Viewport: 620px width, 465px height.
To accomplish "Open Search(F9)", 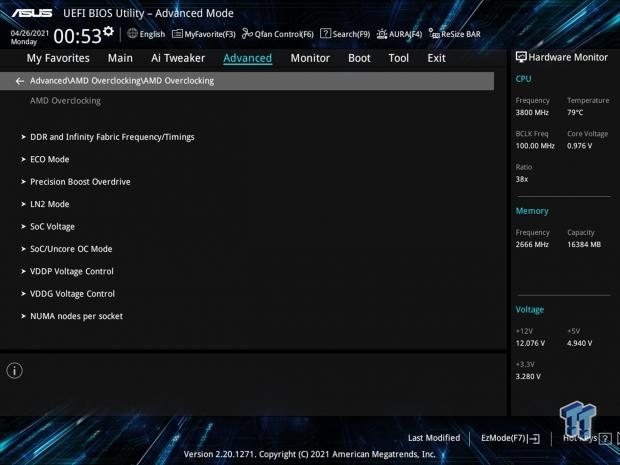I will click(351, 34).
